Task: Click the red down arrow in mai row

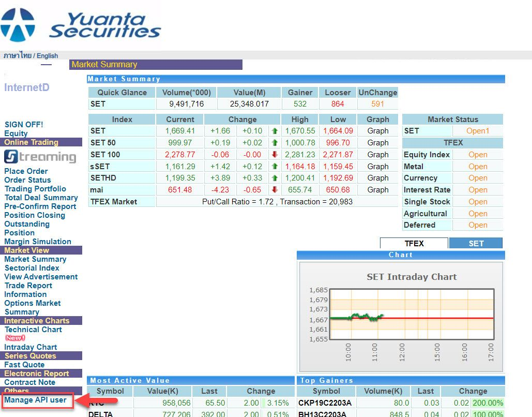Action: 275,190
